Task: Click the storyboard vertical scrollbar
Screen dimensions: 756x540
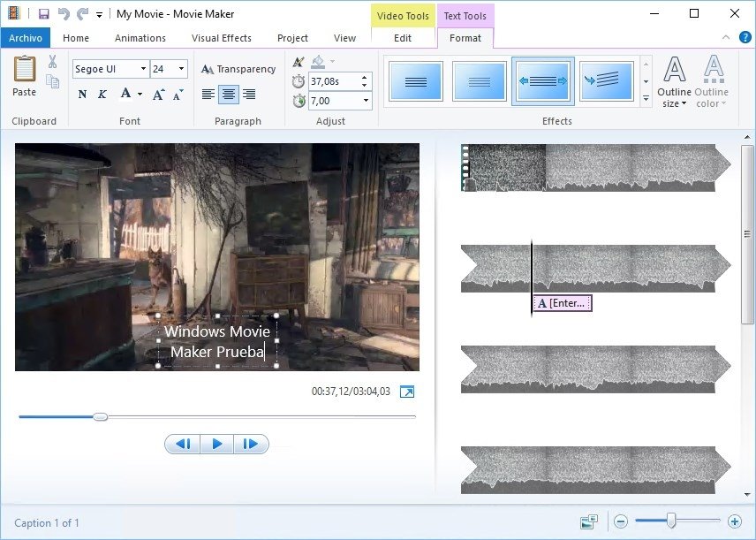Action: pos(747,235)
